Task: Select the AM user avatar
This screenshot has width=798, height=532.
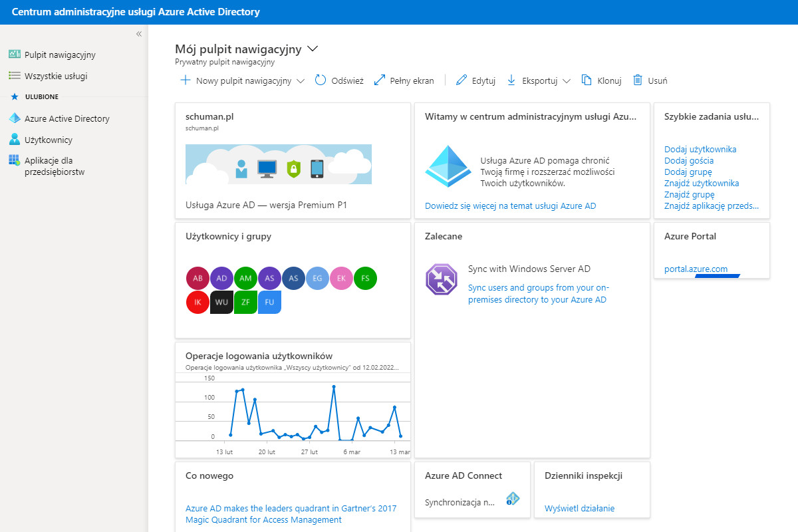Action: (x=245, y=278)
